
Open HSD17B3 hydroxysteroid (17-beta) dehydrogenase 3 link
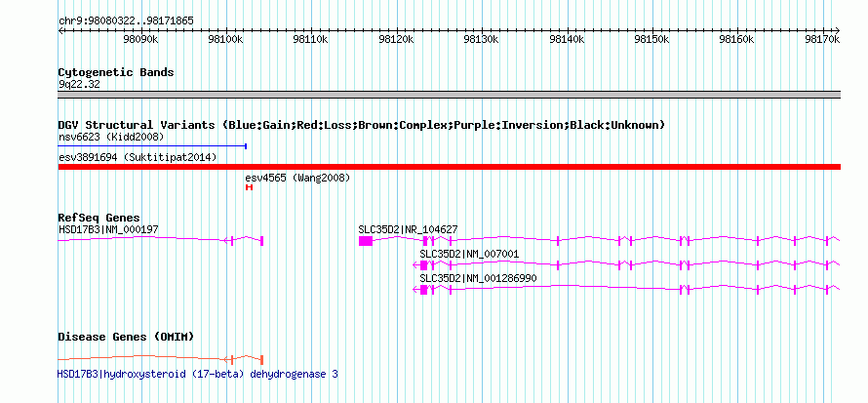[198, 375]
